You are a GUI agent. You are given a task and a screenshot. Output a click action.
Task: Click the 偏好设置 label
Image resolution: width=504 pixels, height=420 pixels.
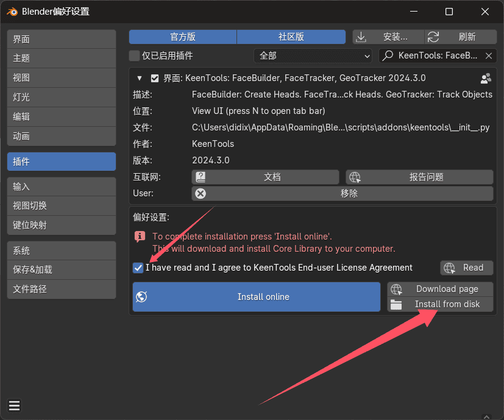pos(151,218)
